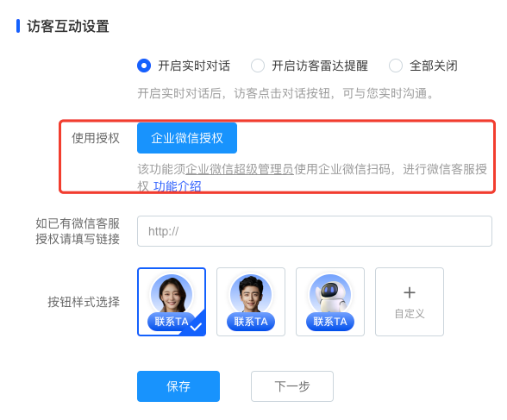Image resolution: width=507 pixels, height=420 pixels.
Task: Enable the 开启访客雷达提醒 radio option
Action: 258,66
